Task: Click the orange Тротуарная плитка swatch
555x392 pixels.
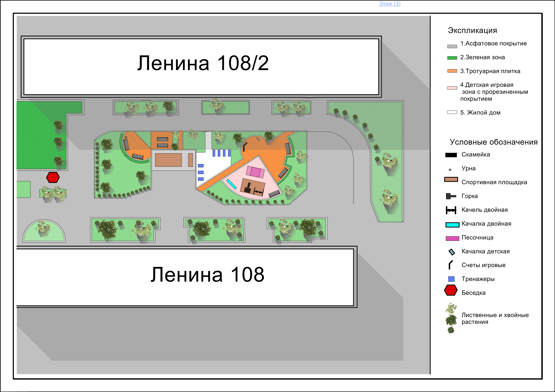Action: [x=452, y=71]
